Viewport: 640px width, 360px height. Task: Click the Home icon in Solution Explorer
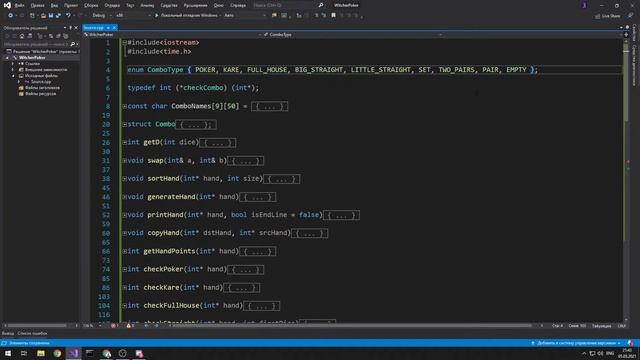22,36
